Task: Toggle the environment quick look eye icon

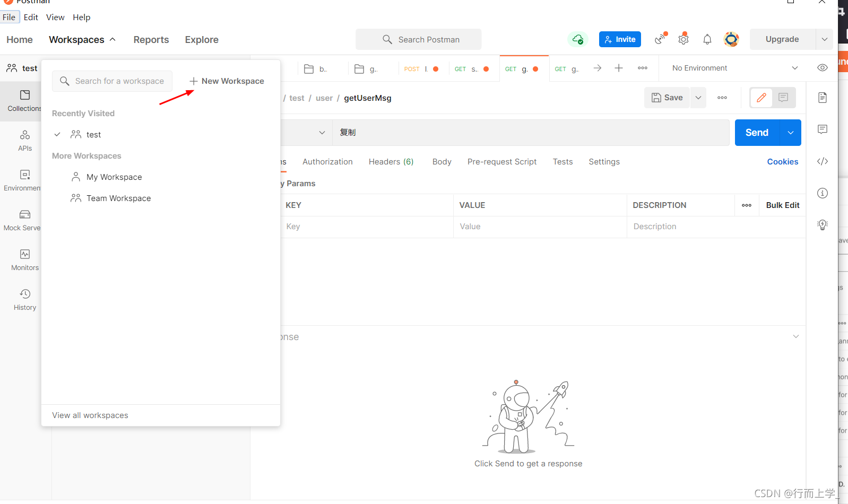Action: coord(823,68)
